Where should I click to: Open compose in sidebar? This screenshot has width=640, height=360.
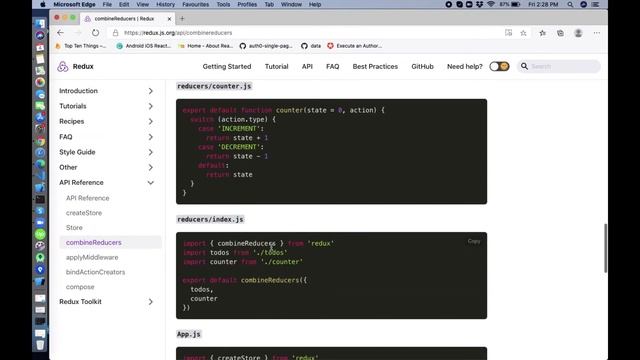[80, 287]
